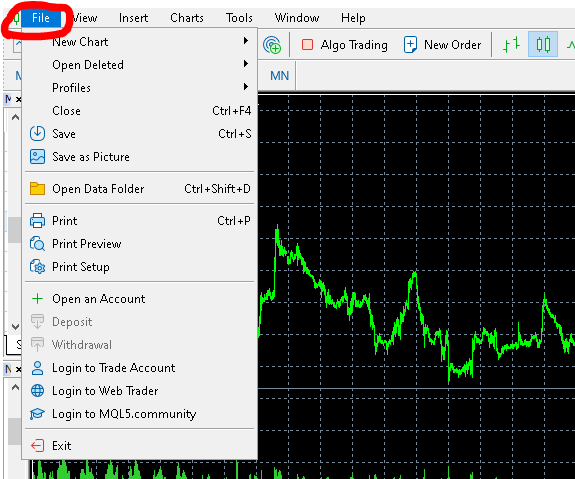Viewport: 575px width, 479px height.
Task: Open the Insert menu
Action: tap(133, 18)
